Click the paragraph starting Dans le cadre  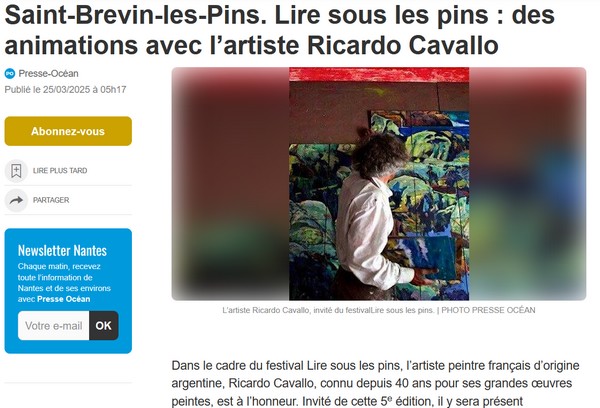pyautogui.click(x=375, y=384)
